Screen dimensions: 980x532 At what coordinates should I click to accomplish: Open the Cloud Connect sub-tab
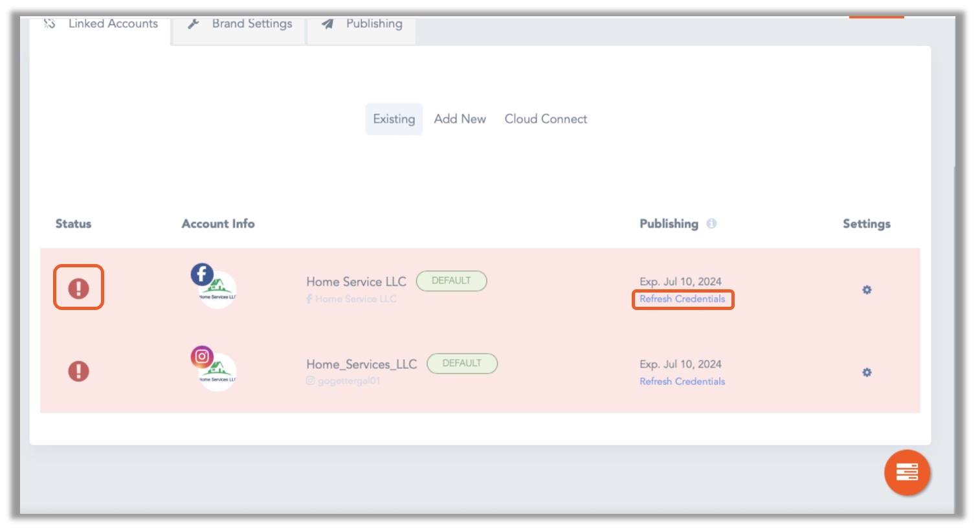(x=546, y=119)
